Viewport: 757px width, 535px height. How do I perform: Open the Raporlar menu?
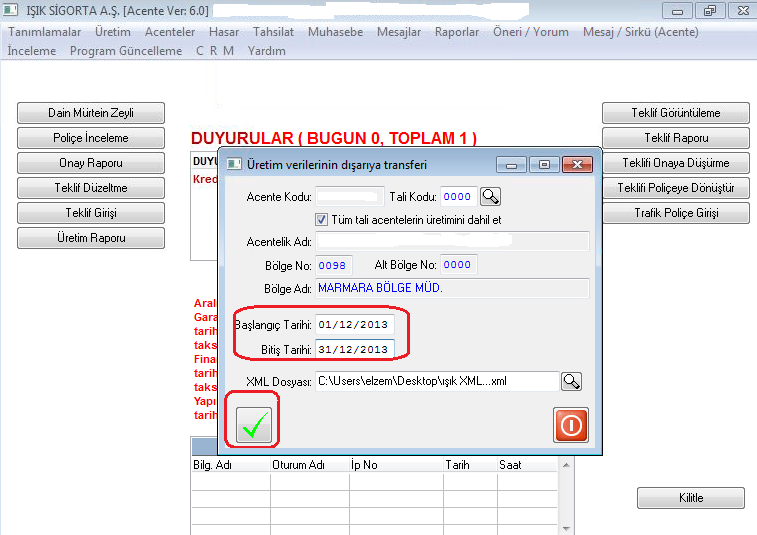456,31
